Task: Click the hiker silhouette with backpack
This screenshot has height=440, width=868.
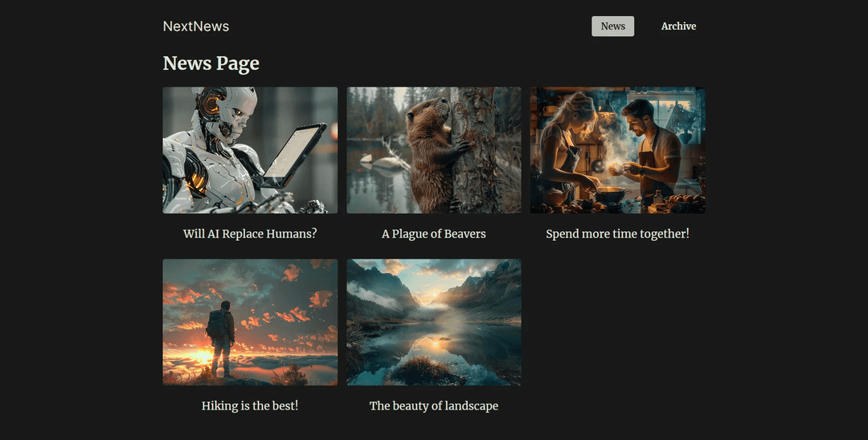Action: (221, 337)
